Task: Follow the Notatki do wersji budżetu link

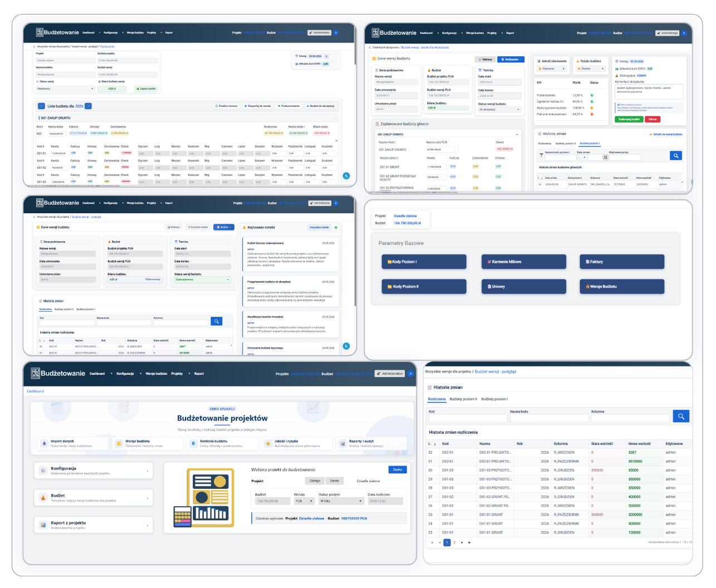Action: point(667,134)
